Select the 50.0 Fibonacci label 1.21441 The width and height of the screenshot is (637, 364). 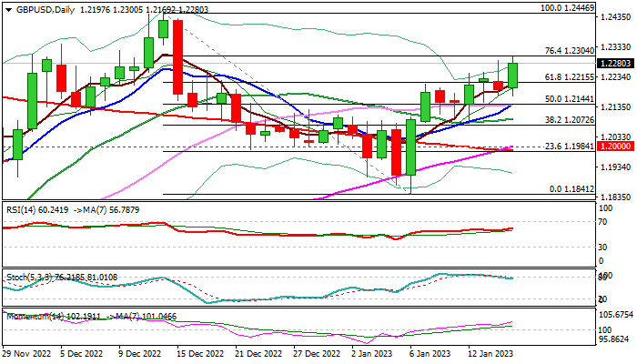tap(570, 99)
